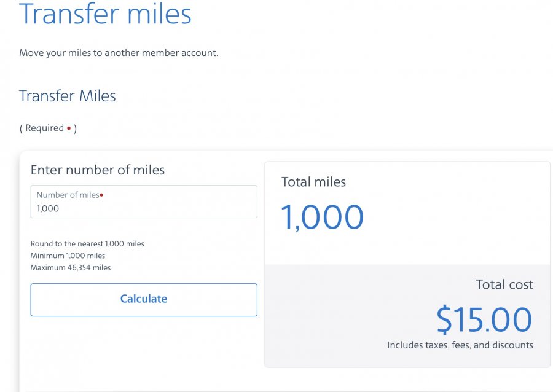Click 'Includes taxes, fees, and discounts' note
The image size is (553, 392).
pyautogui.click(x=460, y=345)
